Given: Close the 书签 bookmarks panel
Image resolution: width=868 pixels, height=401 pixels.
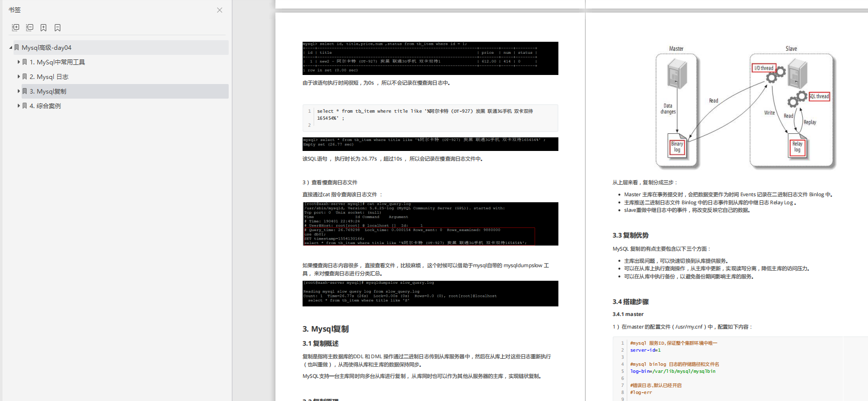Looking at the screenshot, I should tap(220, 10).
